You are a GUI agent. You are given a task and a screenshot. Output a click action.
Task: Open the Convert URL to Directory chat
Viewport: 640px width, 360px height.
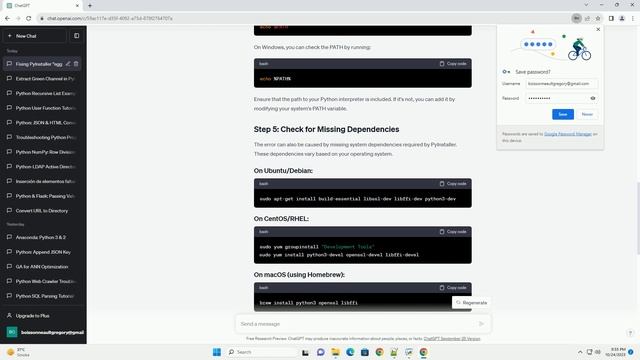(x=42, y=211)
